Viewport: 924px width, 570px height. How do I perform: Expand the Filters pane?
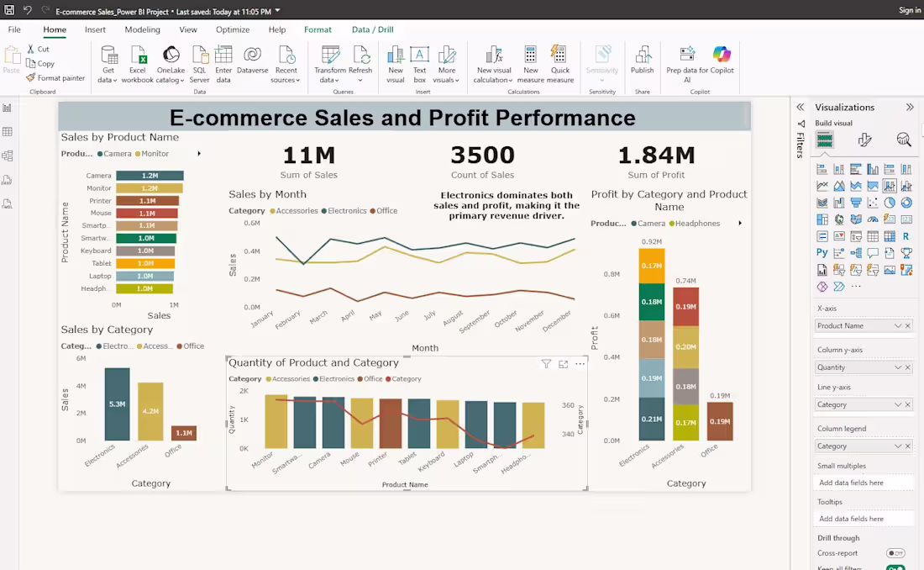click(801, 108)
